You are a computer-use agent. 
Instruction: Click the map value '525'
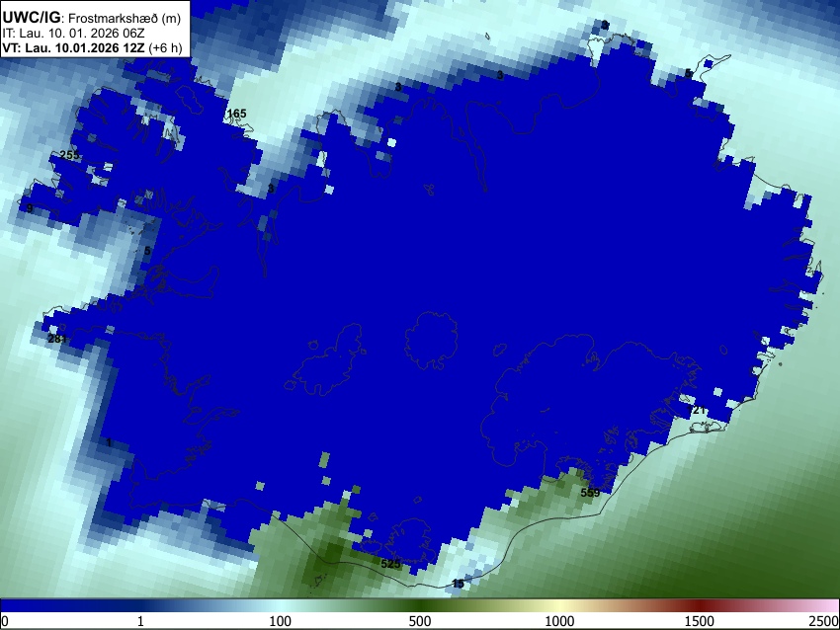390,564
